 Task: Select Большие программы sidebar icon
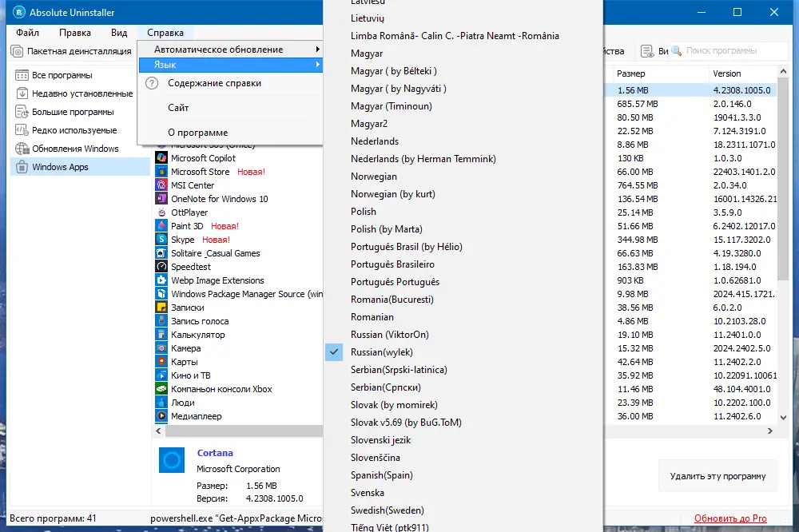tap(22, 112)
